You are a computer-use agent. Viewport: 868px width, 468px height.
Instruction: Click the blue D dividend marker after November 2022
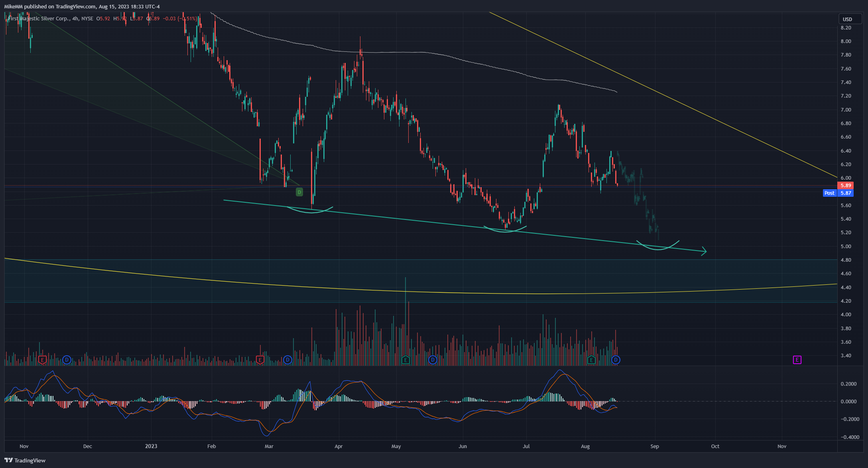67,360
